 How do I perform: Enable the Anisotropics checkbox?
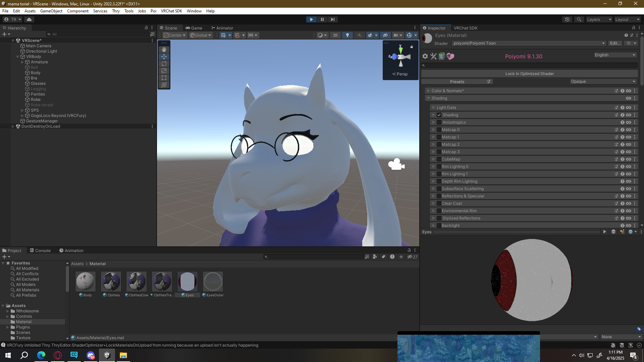point(439,122)
